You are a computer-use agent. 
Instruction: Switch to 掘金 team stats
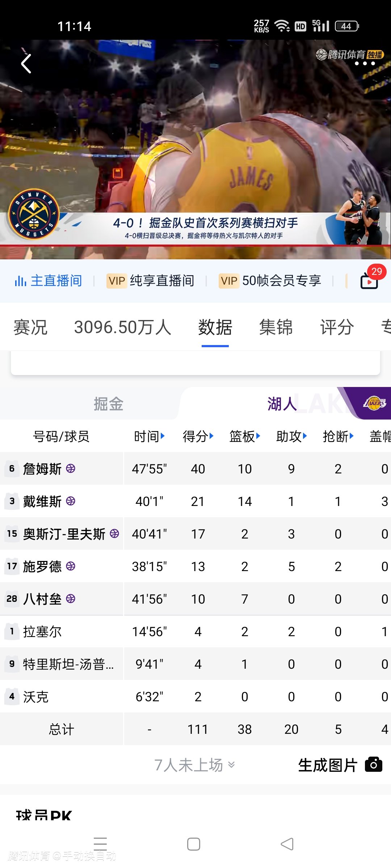click(108, 404)
